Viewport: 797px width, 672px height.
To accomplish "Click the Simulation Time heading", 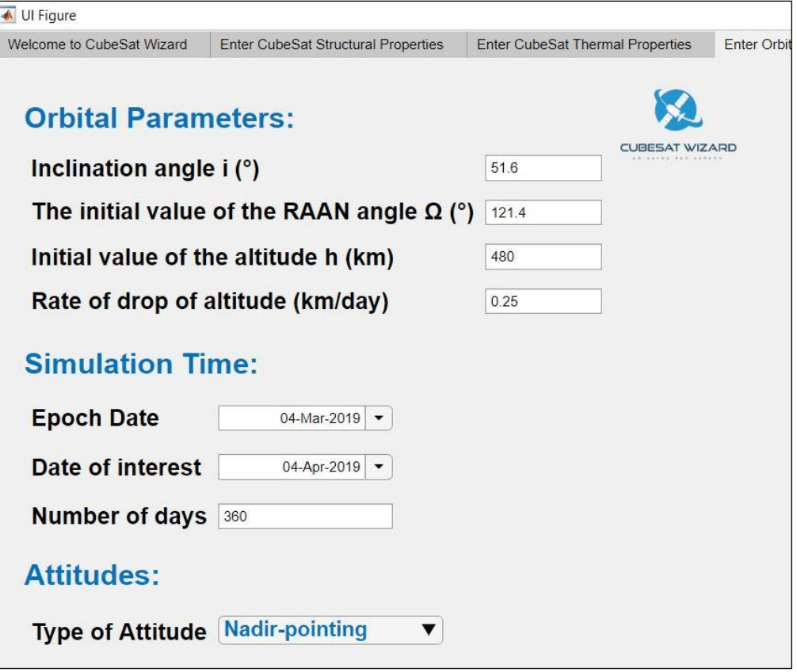I will click(x=141, y=364).
